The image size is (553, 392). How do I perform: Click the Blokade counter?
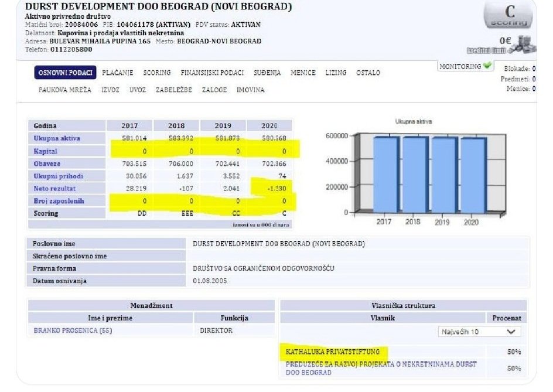tap(520, 69)
